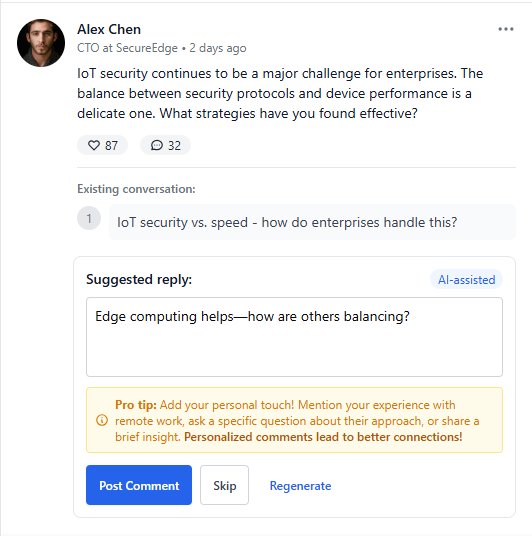
Task: Click the comment bubble icon
Action: point(157,145)
